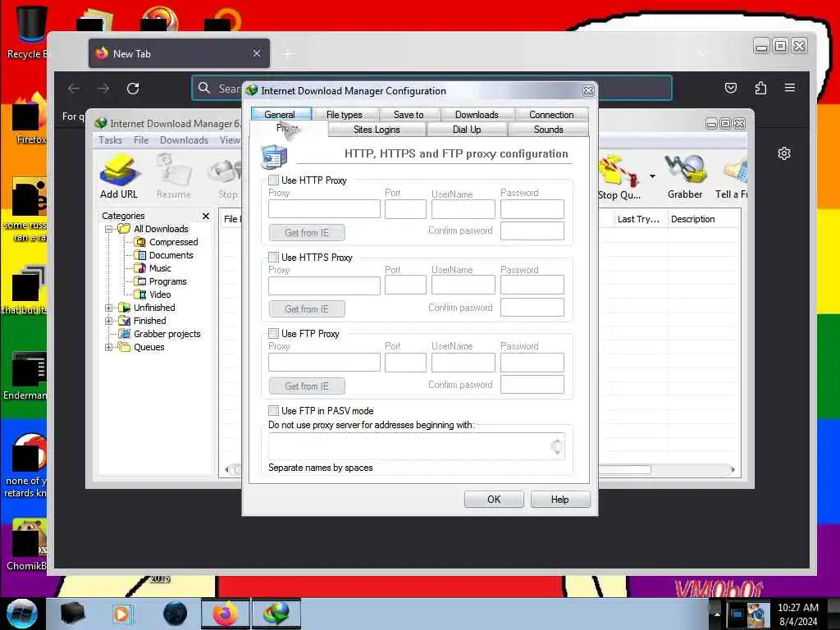Enable Use HTTP Proxy checkbox
The width and height of the screenshot is (840, 630).
pyautogui.click(x=274, y=180)
